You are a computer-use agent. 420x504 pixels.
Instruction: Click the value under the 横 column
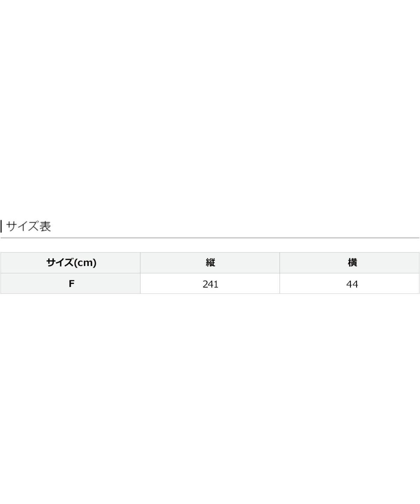click(x=352, y=284)
